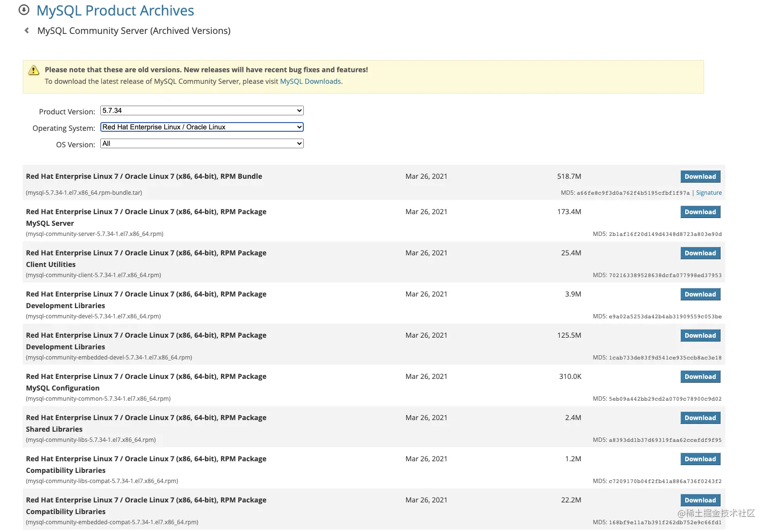Viewport: 769px width, 532px height.
Task: Download the Shared Libraries RPM package
Action: 700,418
